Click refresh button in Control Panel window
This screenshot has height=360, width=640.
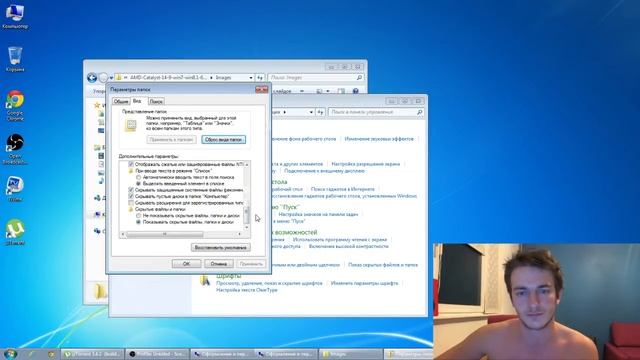pyautogui.click(x=320, y=112)
